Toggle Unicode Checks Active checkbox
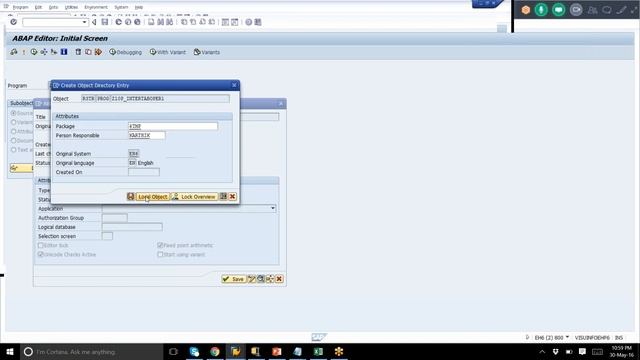 [x=40, y=254]
